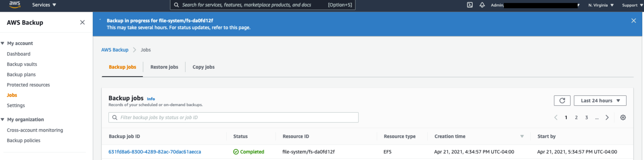The height and width of the screenshot is (160, 644).
Task: Click the AWS logo home icon
Action: (15, 5)
